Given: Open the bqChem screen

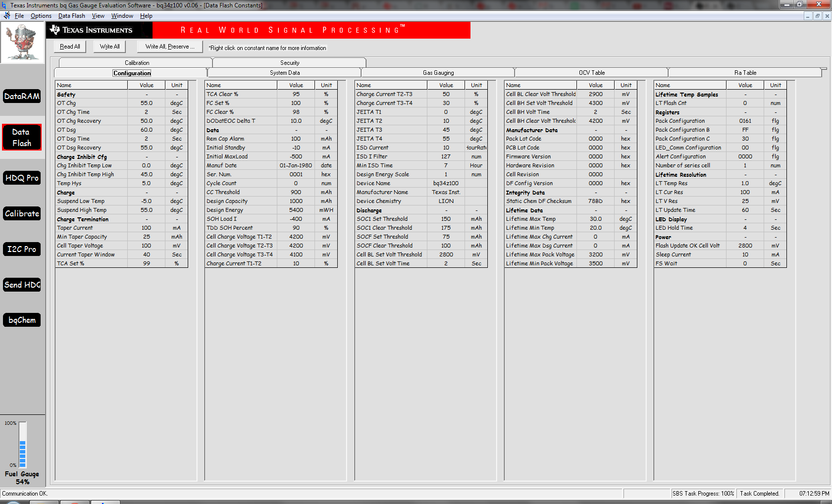Looking at the screenshot, I should pyautogui.click(x=22, y=320).
